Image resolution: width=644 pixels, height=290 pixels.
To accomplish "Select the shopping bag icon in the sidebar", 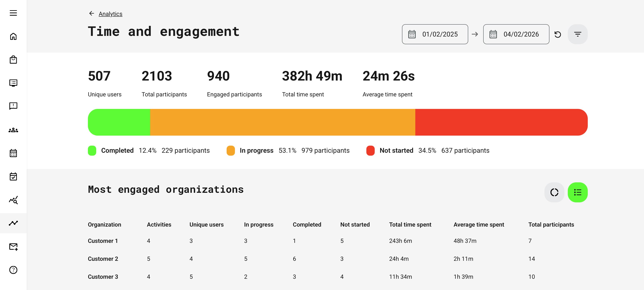I will 13,60.
